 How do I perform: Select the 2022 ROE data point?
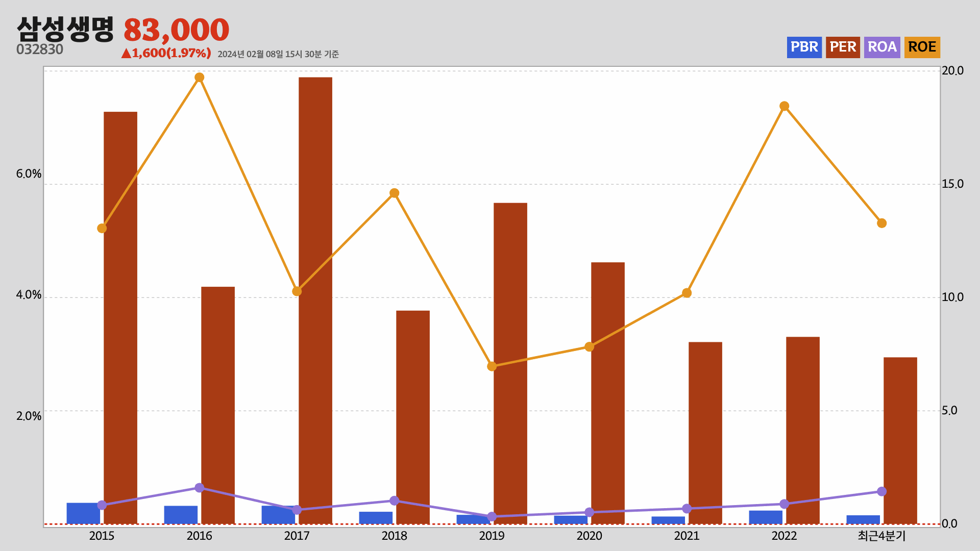pos(785,106)
